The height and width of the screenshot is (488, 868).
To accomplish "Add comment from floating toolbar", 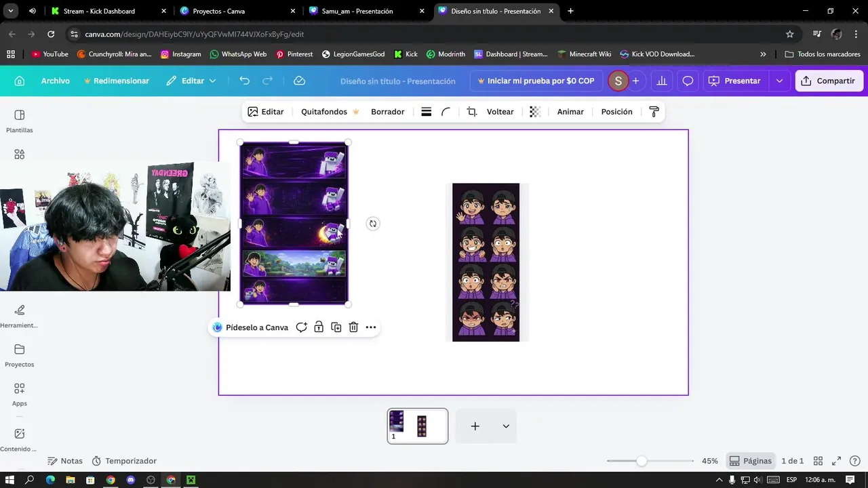I will tap(301, 327).
